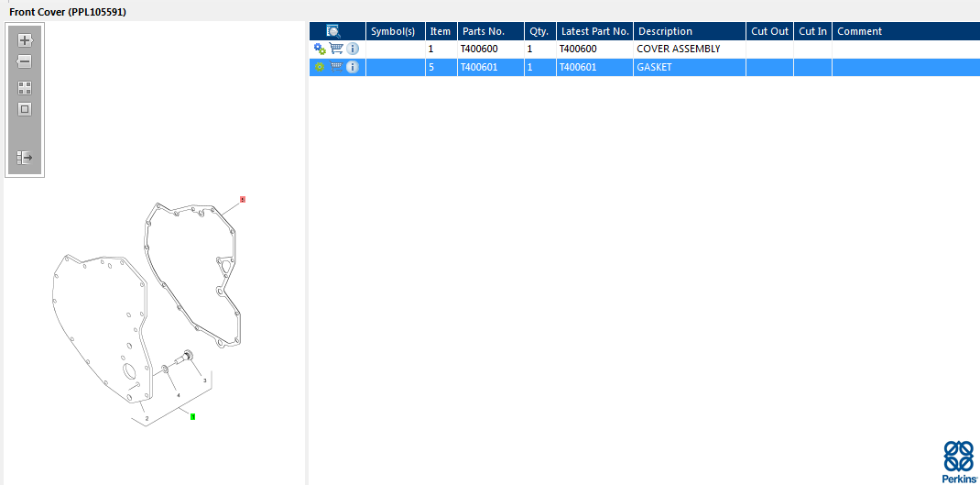
Task: Click the Latest Part No. column header
Action: point(595,31)
